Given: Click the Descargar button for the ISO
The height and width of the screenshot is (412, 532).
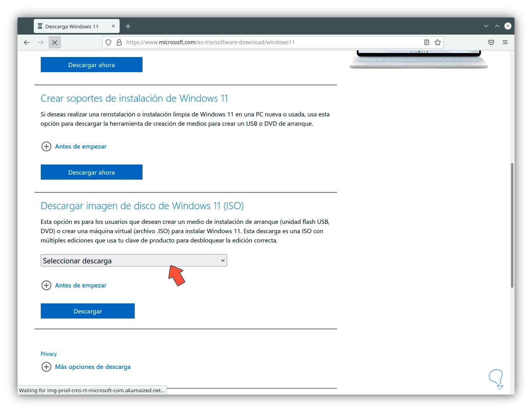Looking at the screenshot, I should (x=88, y=311).
